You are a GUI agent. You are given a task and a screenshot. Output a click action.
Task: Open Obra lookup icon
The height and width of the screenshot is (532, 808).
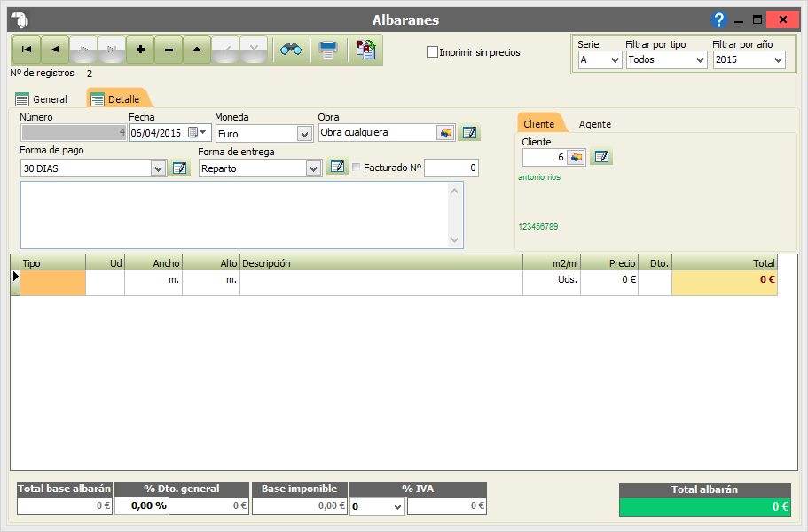pos(446,133)
